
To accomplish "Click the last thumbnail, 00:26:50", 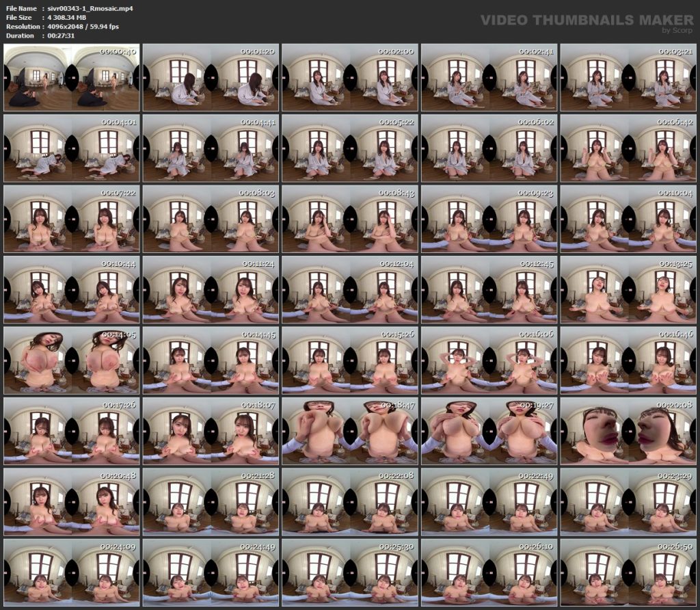I will tap(628, 571).
